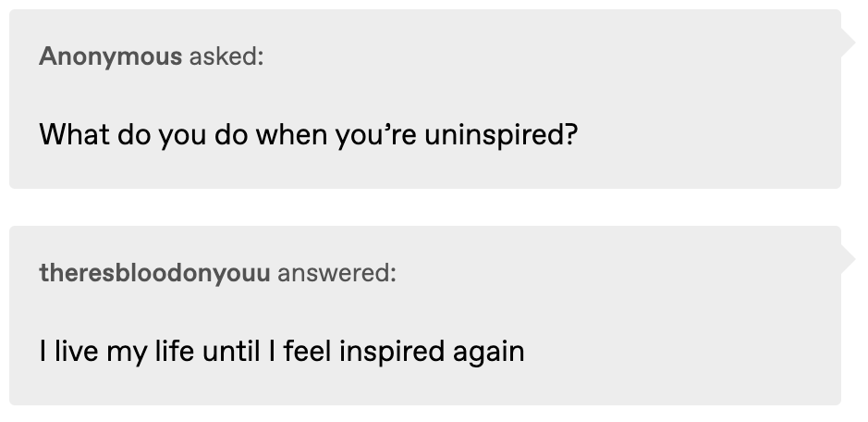Click the word "What" starting the question
Image resolution: width=868 pixels, height=422 pixels.
74,134
